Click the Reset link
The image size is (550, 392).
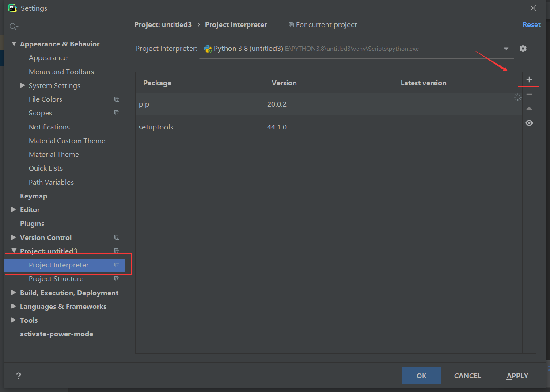point(531,25)
